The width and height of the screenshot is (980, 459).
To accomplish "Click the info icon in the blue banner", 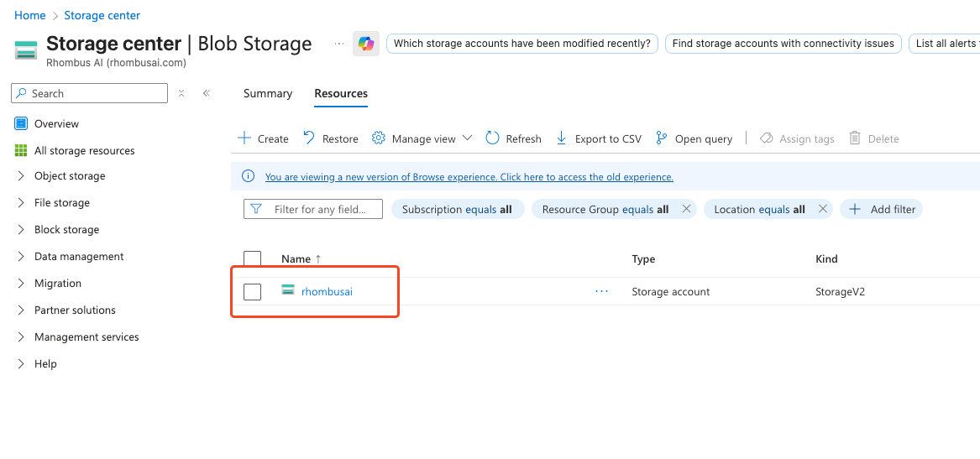I will point(248,177).
